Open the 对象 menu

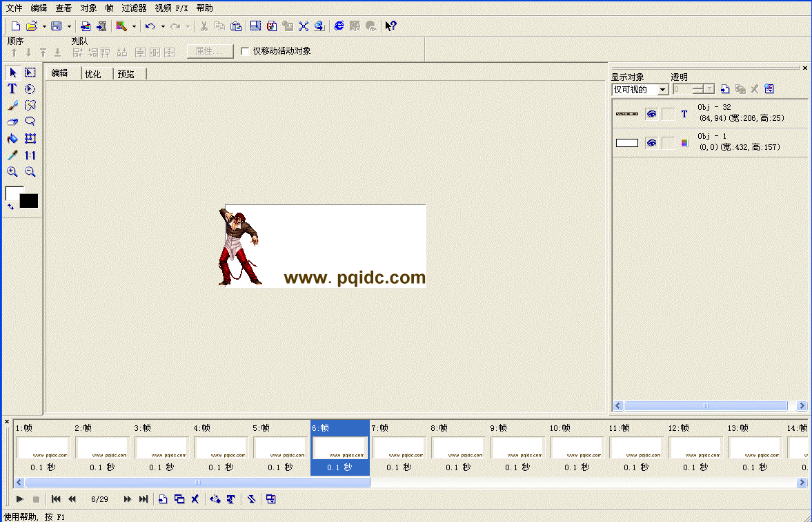point(88,8)
